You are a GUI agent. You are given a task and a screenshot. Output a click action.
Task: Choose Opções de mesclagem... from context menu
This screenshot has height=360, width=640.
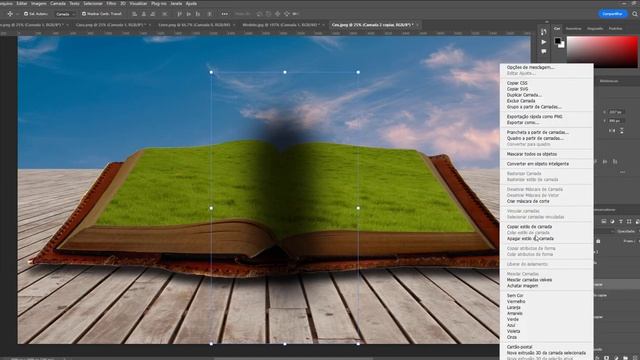[x=530, y=67]
